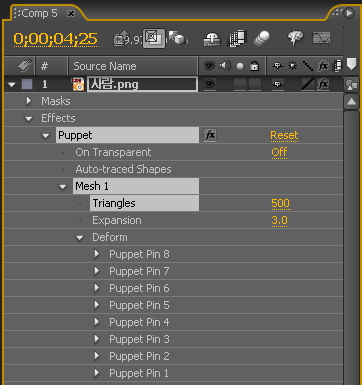Toggle Solo switch for 사람.png layer
Image resolution: width=362 pixels, height=385 pixels.
coord(240,84)
